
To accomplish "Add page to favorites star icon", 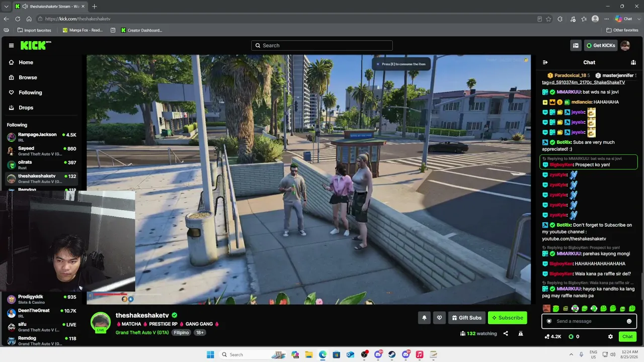I will 548,19.
